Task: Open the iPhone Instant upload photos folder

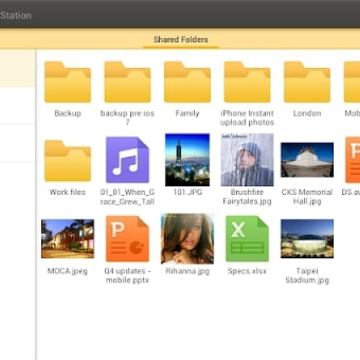Action: pyautogui.click(x=247, y=82)
